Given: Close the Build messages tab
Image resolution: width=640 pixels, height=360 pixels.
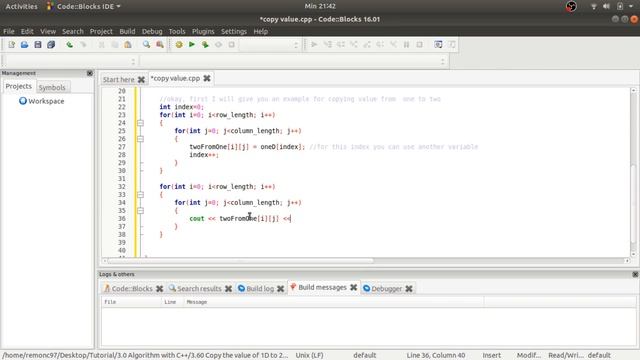Looking at the screenshot, I should coord(353,287).
